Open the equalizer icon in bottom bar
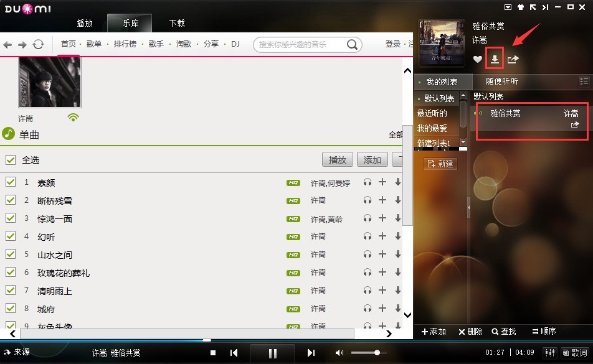 coord(550,352)
